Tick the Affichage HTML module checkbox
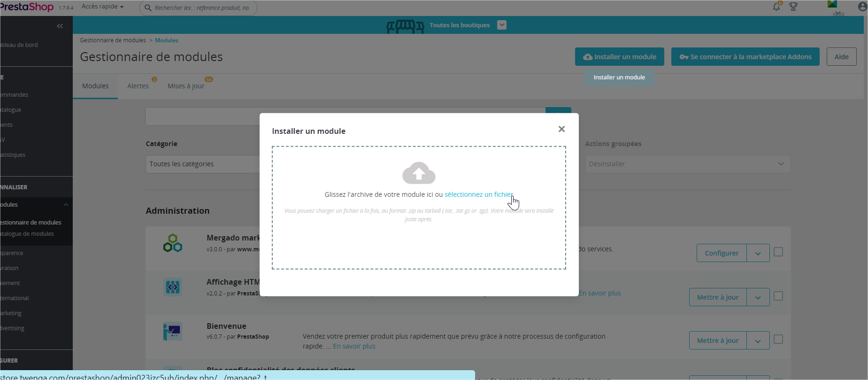868x380 pixels. pos(778,296)
